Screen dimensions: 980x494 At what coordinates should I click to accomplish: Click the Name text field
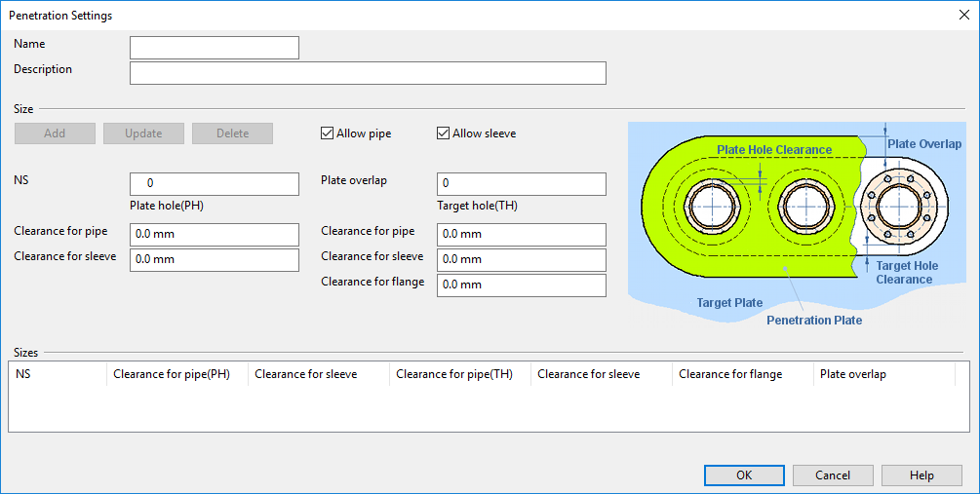coord(215,48)
